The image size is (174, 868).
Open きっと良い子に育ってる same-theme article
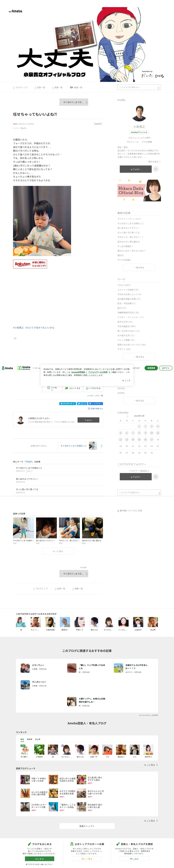point(27,489)
